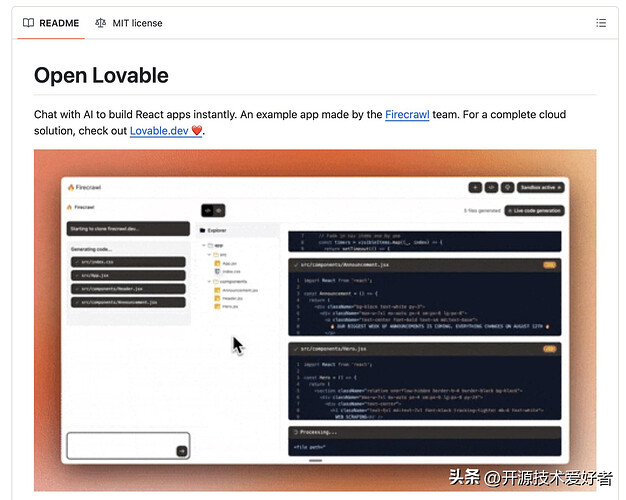Image resolution: width=626 pixels, height=500 pixels.
Task: Select the README tab
Action: click(x=51, y=22)
